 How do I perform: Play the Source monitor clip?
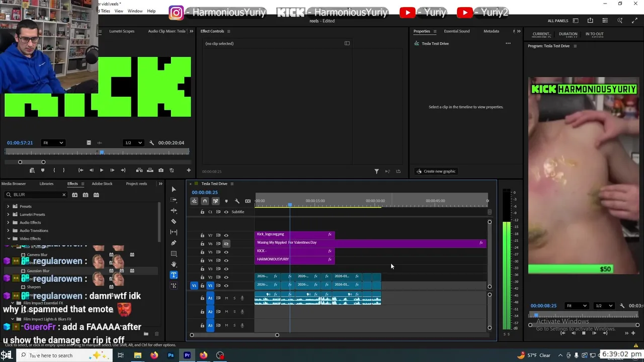point(102,170)
